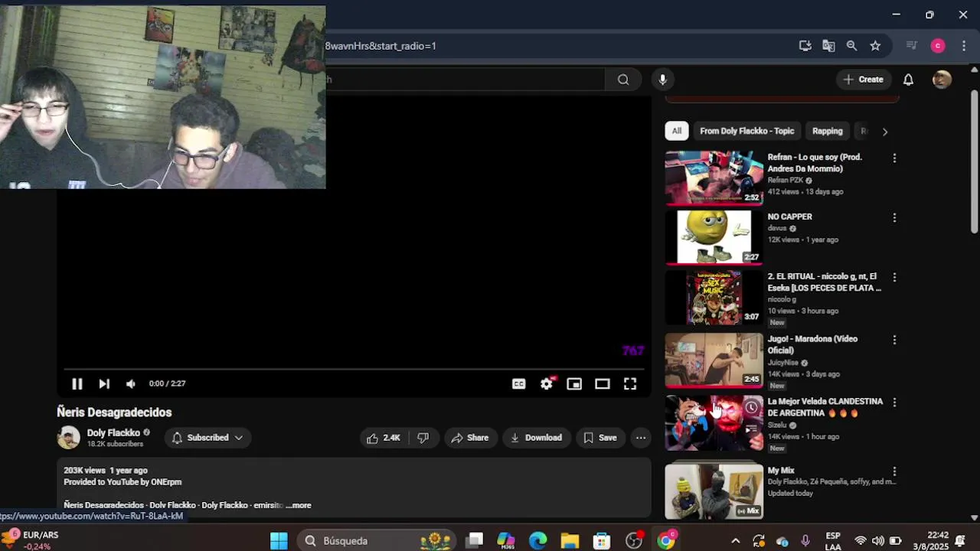Viewport: 980px width, 551px height.
Task: Click the YouTube search magnifier button
Action: pyautogui.click(x=623, y=80)
